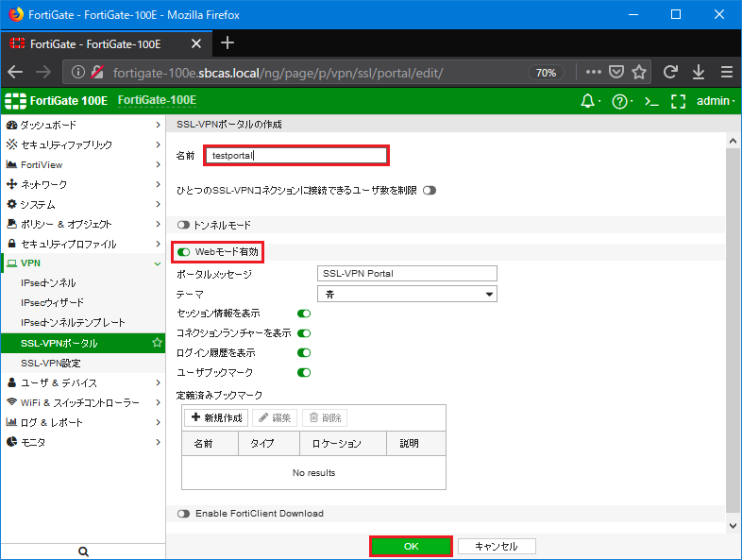Disable the Webモード有効 toggle

coord(183,252)
